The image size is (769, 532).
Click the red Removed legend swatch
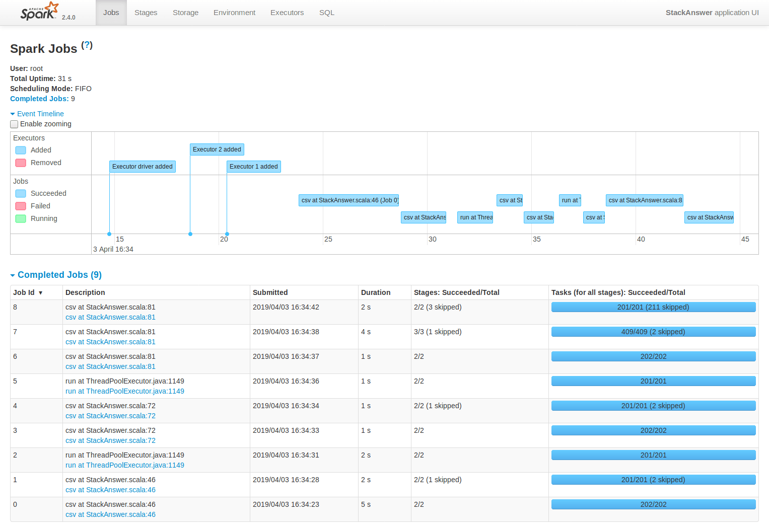point(20,163)
